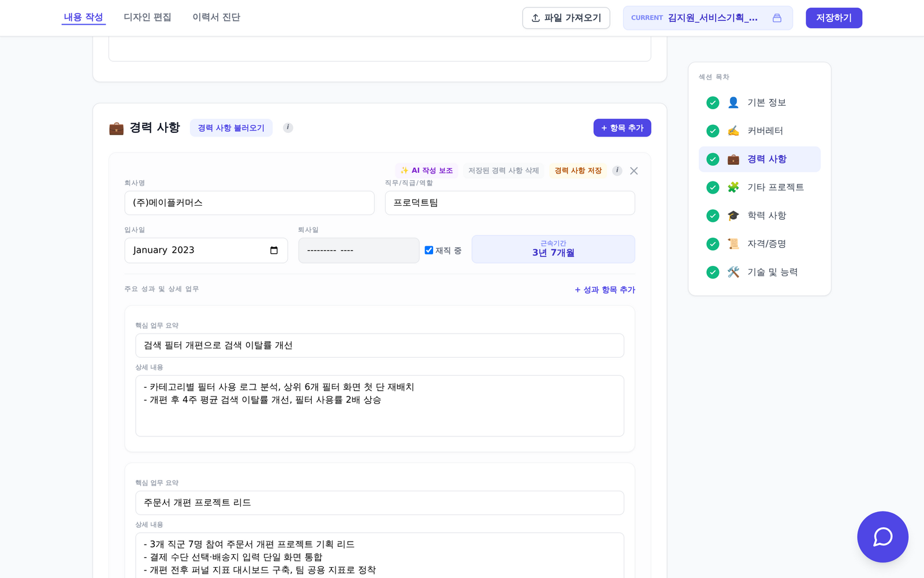Click the graduation cap icon for 학력 사항
The height and width of the screenshot is (578, 924).
pyautogui.click(x=733, y=216)
